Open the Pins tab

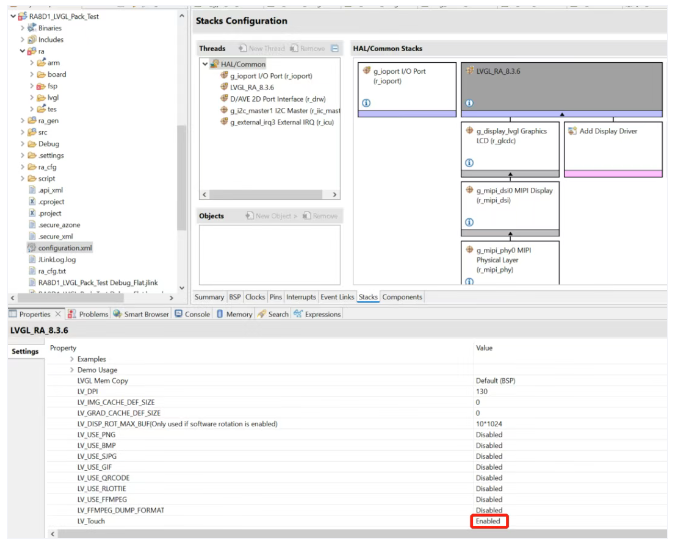tap(276, 297)
